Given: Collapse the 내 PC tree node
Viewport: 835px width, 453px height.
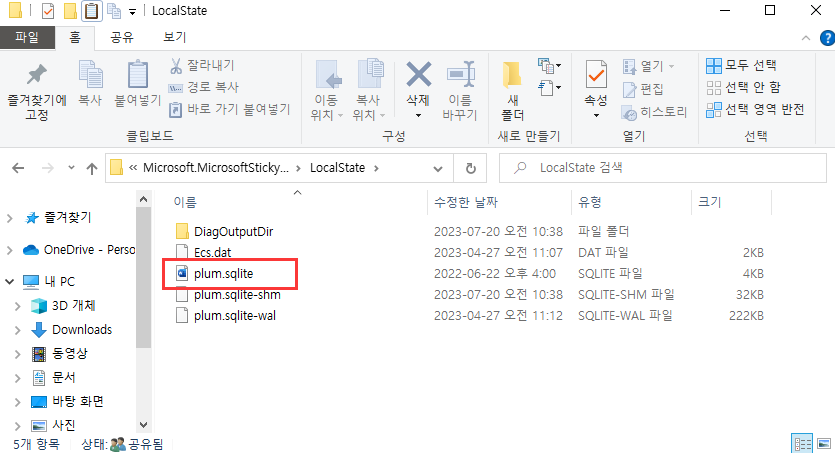Looking at the screenshot, I should pos(10,282).
